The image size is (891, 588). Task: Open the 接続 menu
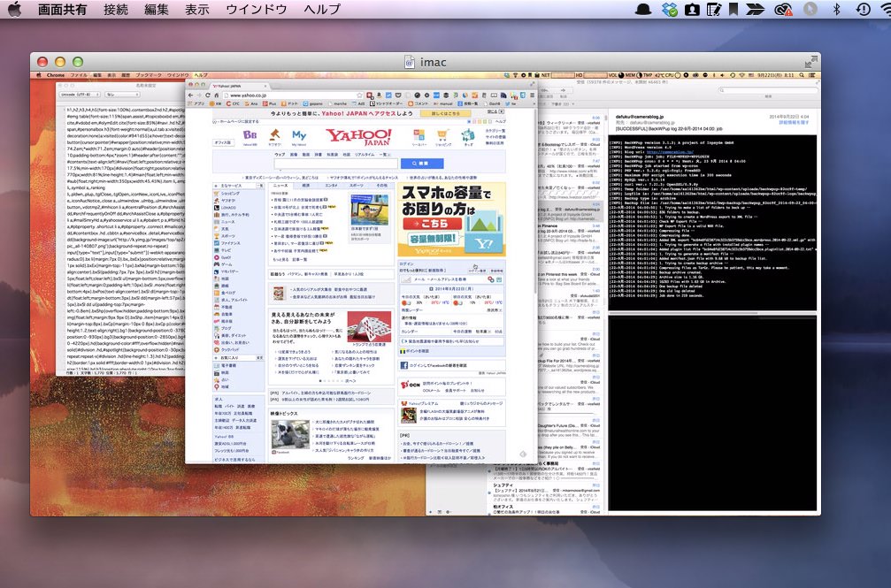(115, 9)
